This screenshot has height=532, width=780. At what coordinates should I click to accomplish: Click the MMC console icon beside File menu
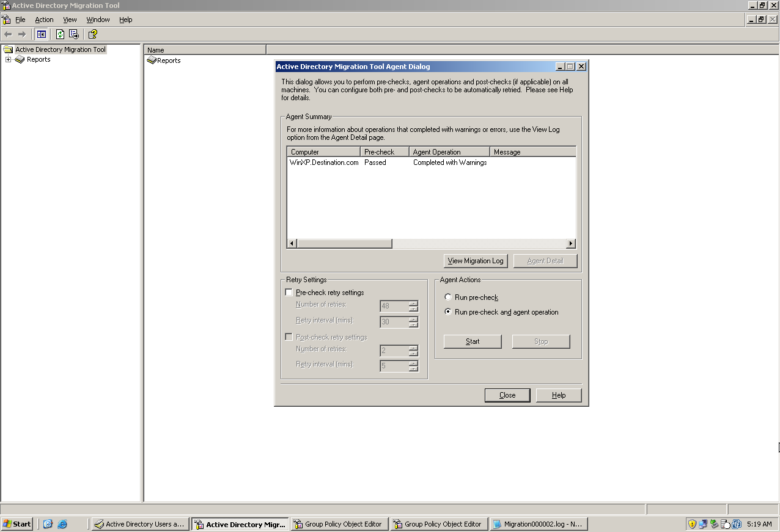6,20
